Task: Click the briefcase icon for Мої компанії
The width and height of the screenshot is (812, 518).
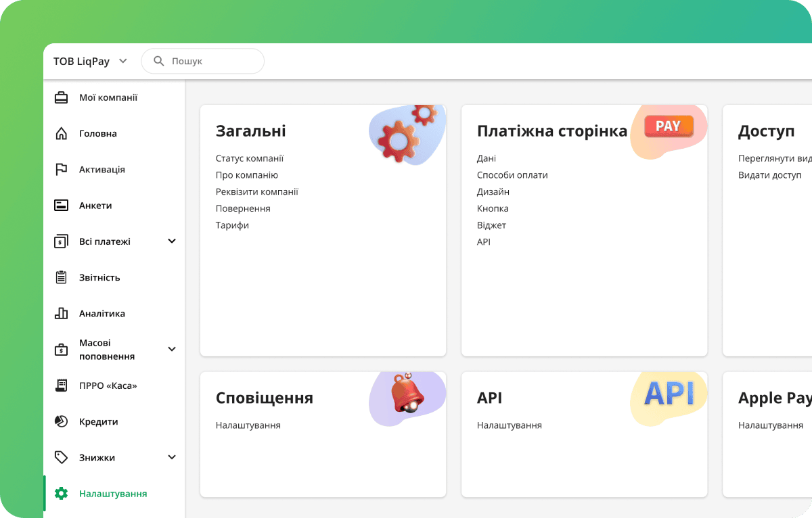Action: click(x=61, y=97)
